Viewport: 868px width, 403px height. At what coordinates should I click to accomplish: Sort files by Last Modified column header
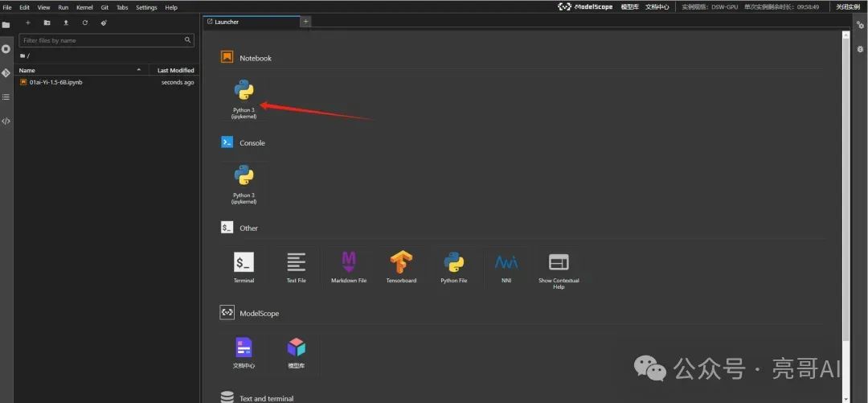click(175, 71)
